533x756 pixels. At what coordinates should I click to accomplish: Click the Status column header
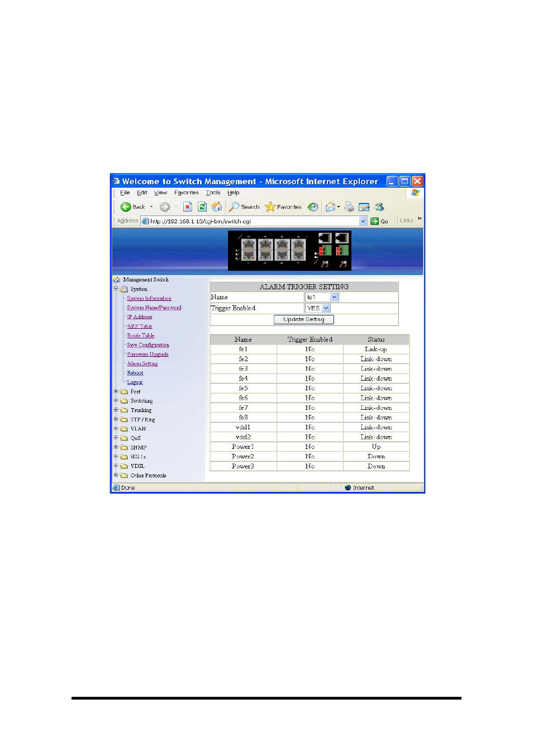(377, 339)
